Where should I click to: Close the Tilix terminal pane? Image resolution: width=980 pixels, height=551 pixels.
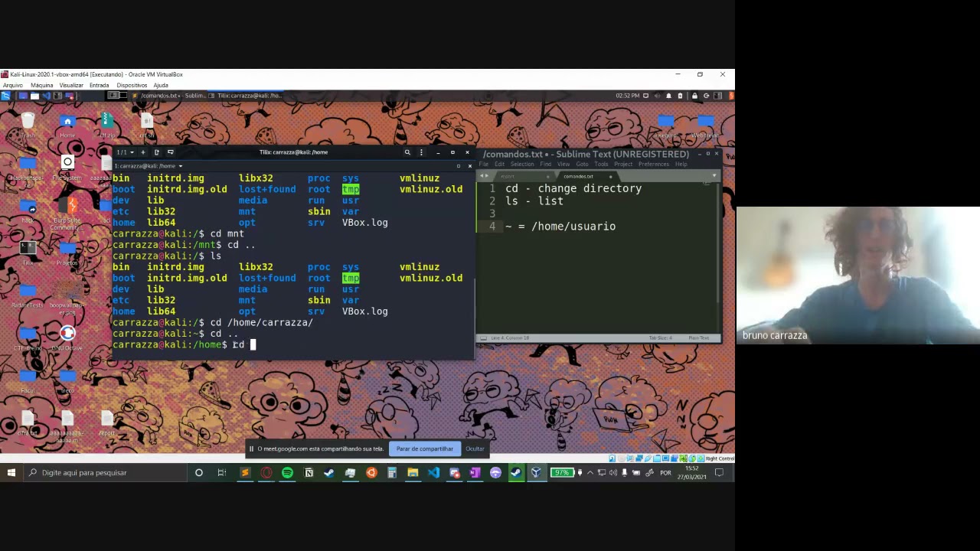coord(469,166)
